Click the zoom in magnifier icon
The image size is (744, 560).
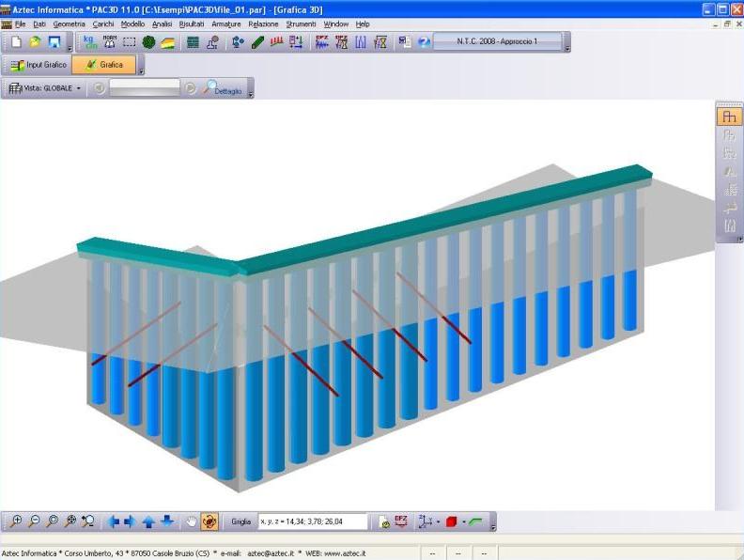coord(16,521)
